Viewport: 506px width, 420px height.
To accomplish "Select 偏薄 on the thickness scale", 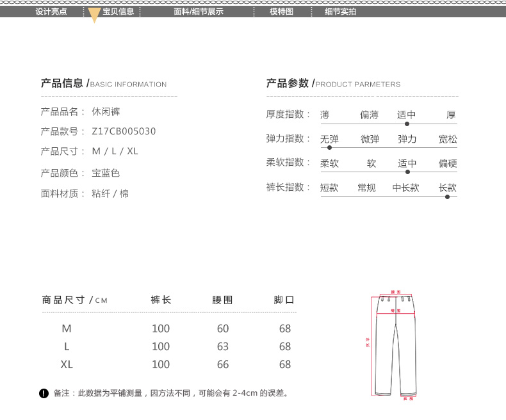I will 369,115.
